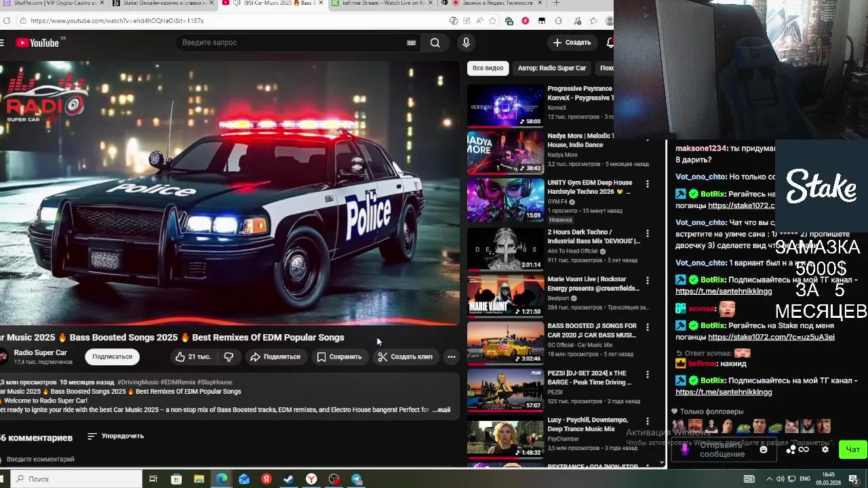Open options menu for UNITY Gym video
The image size is (868, 488).
(x=648, y=184)
